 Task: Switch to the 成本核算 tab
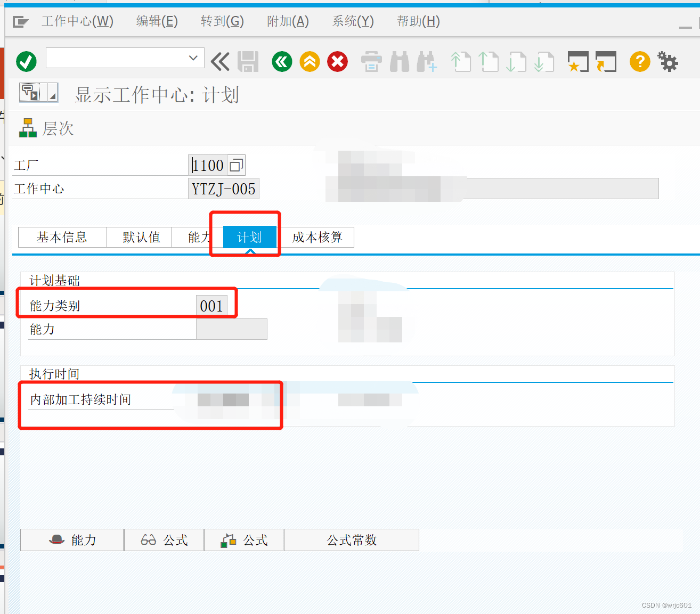pos(318,238)
